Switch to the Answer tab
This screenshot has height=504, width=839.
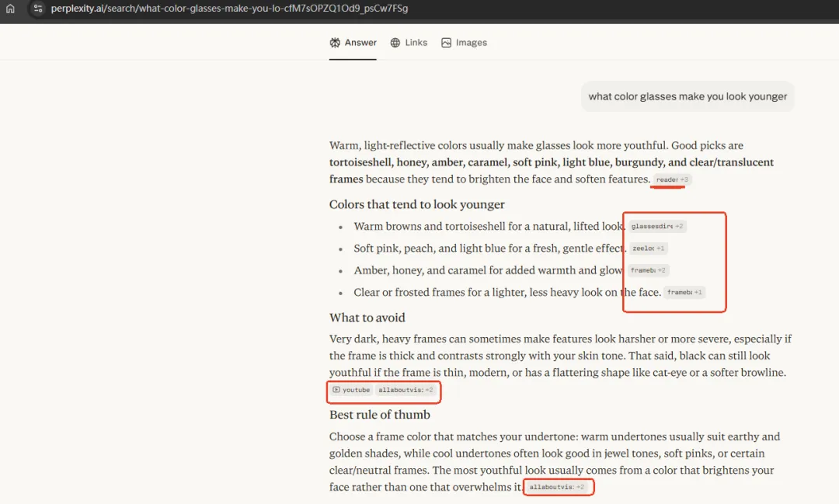click(353, 43)
